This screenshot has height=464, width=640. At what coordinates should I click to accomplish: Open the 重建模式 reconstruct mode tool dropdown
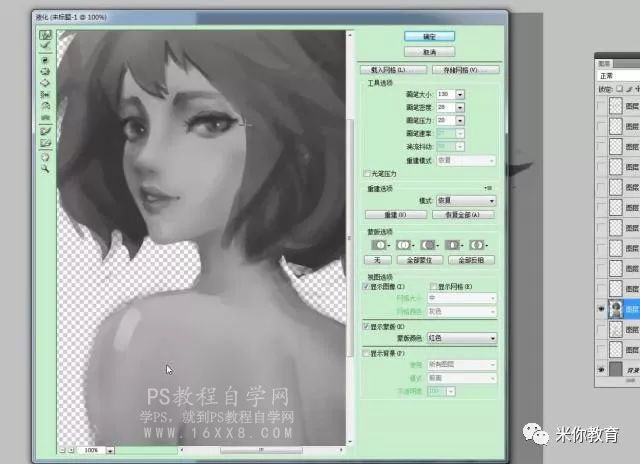pos(466,160)
